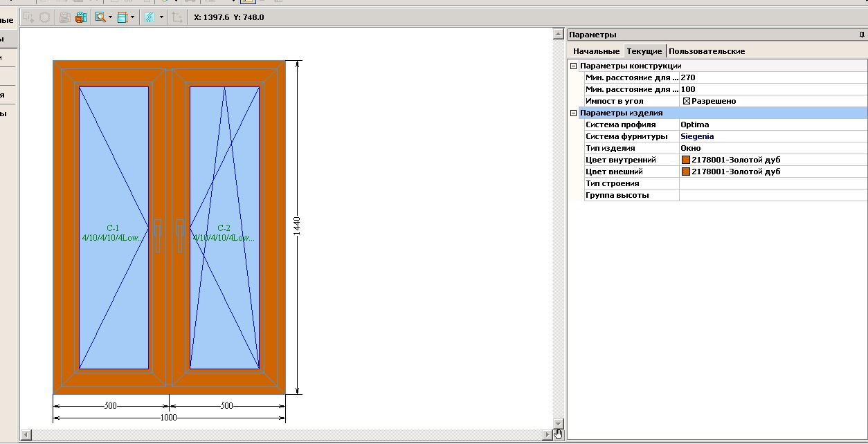The height and width of the screenshot is (444, 868).
Task: Select the C-1 glazing label
Action: tap(113, 232)
